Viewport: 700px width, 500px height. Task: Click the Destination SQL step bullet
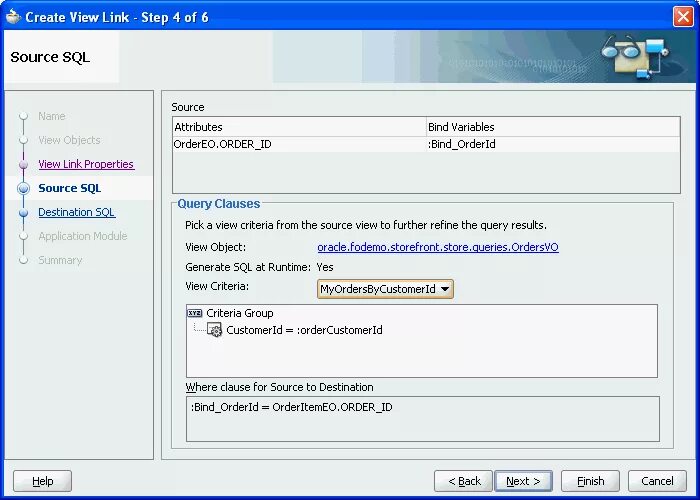pyautogui.click(x=23, y=212)
